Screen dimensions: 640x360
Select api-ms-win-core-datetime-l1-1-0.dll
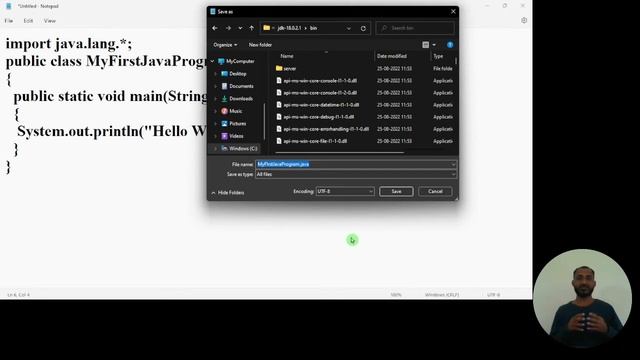click(321, 105)
